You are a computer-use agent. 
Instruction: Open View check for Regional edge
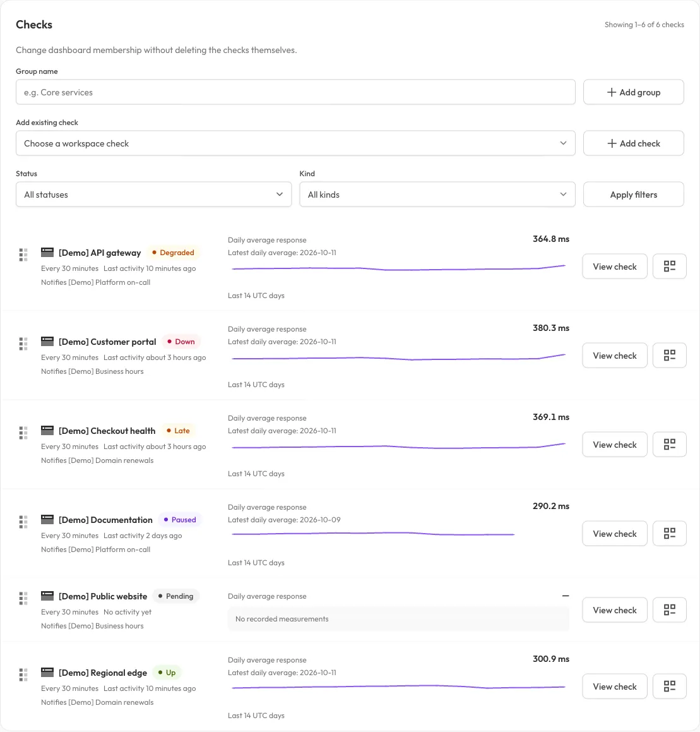point(615,687)
